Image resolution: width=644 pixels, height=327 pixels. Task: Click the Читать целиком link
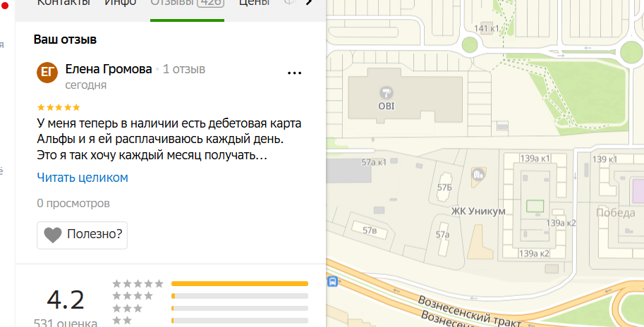[x=83, y=178]
